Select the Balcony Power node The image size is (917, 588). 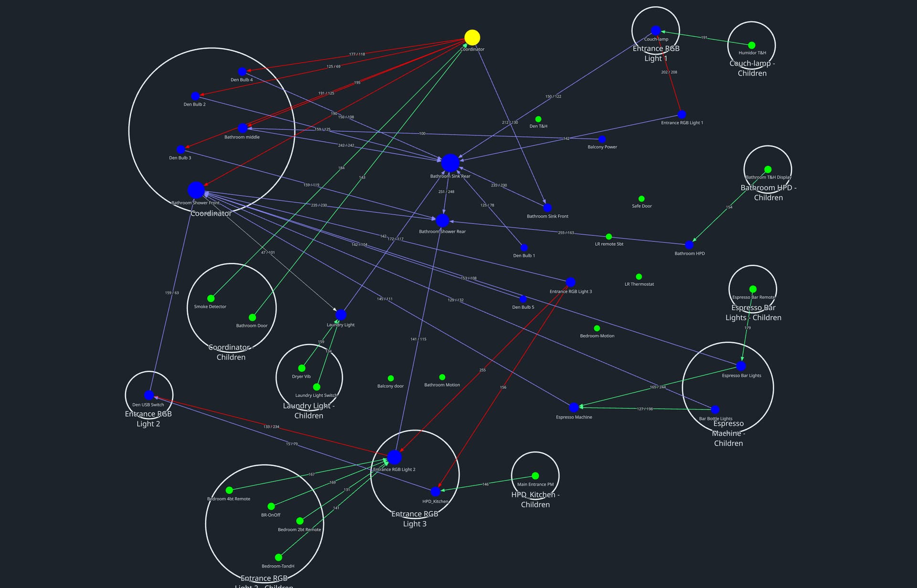pyautogui.click(x=602, y=139)
